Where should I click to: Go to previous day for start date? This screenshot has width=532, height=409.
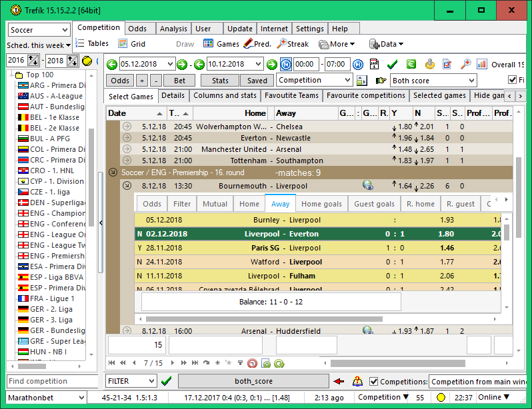(x=112, y=65)
